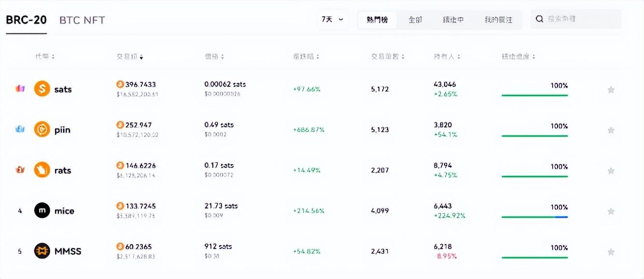Click the 0.00062 sats price
Viewport: 644px width, 279px height.
(x=225, y=84)
